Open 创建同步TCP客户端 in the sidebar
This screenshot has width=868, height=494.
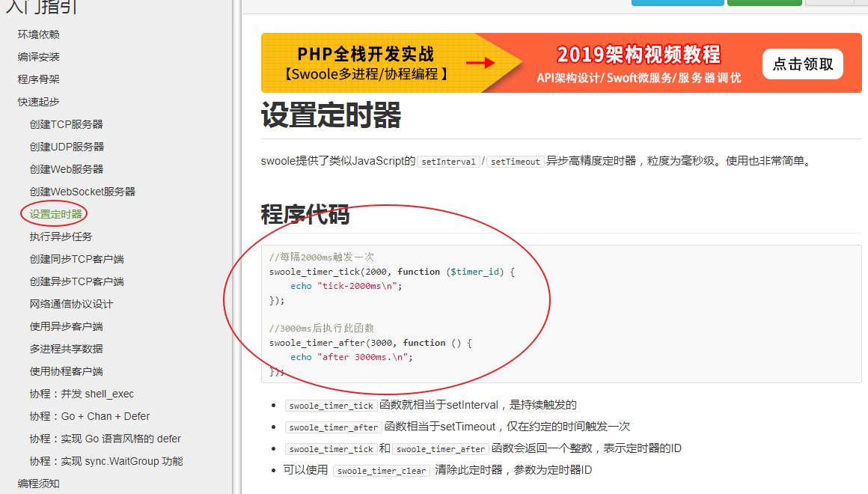(76, 259)
